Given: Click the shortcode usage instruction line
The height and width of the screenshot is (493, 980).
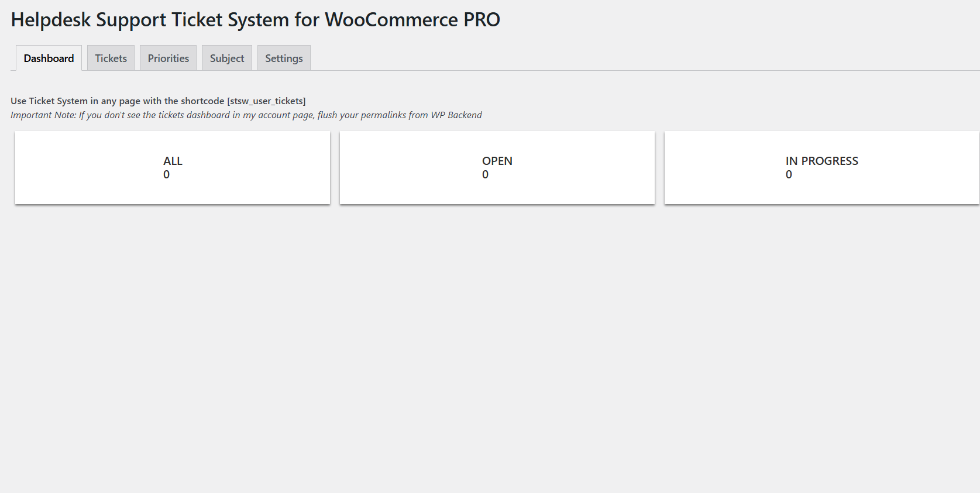Looking at the screenshot, I should (158, 101).
